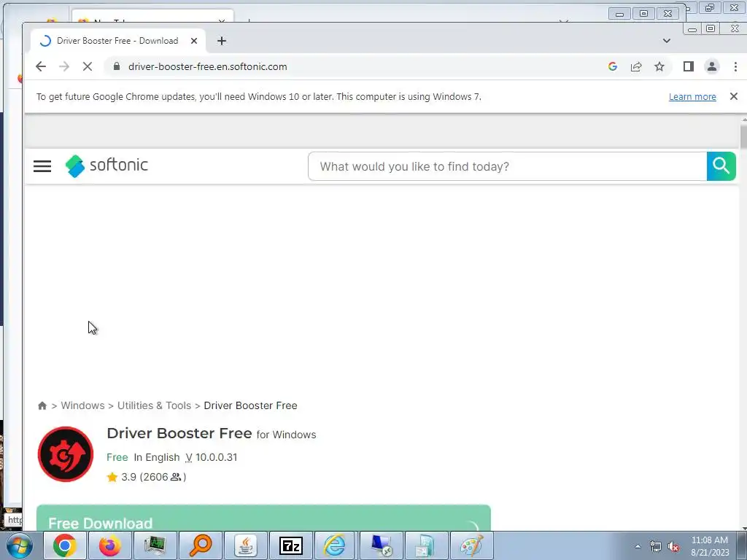
Task: Open Chrome from the taskbar
Action: point(65,545)
